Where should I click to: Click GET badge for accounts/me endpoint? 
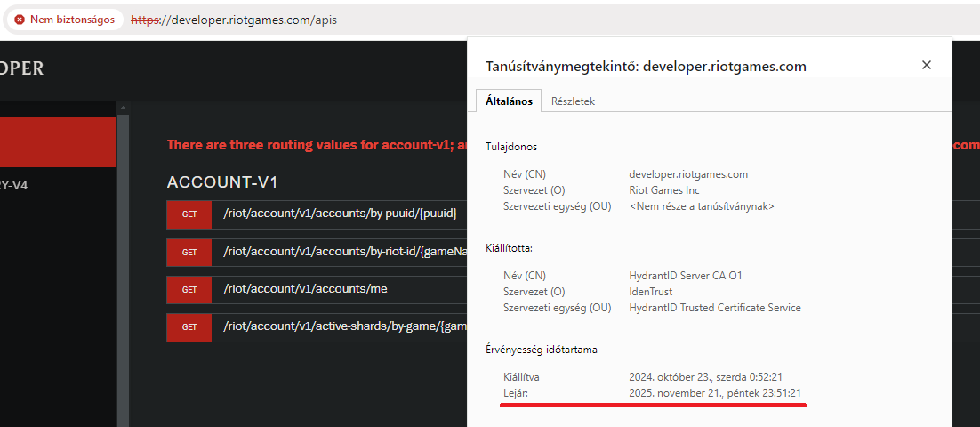coord(189,289)
